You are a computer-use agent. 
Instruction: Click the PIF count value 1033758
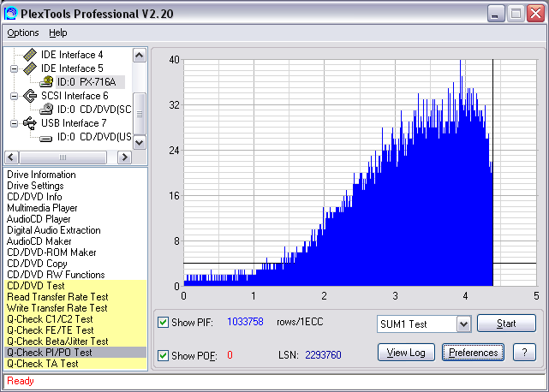pos(245,322)
